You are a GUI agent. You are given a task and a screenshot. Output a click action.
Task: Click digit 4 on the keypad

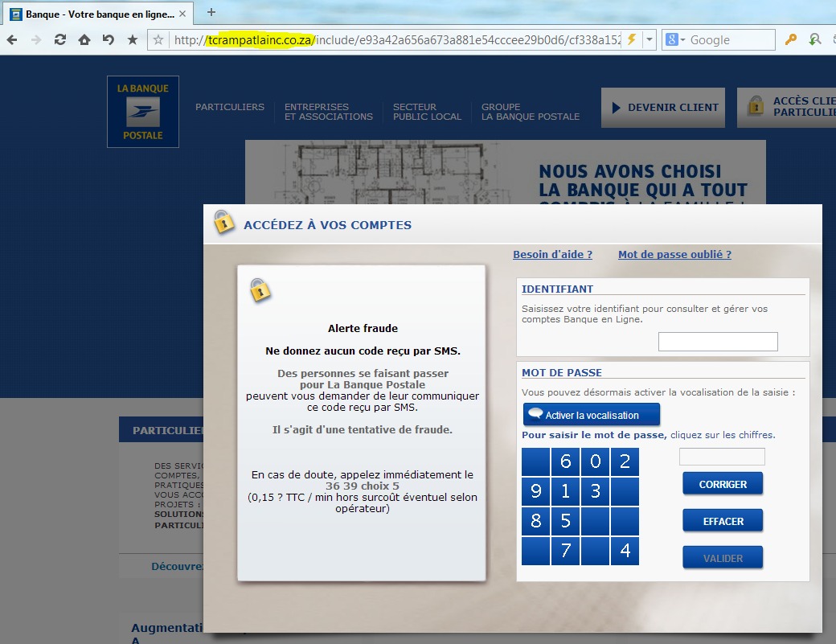point(625,551)
